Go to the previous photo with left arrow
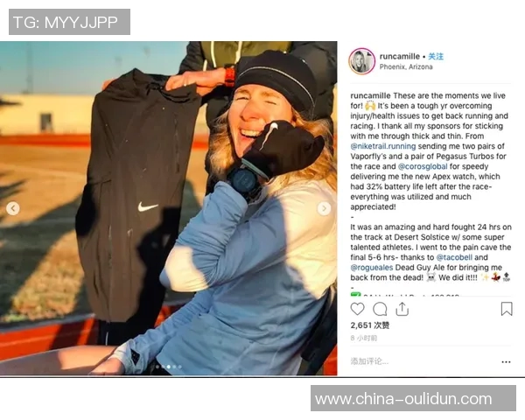 pyautogui.click(x=13, y=208)
